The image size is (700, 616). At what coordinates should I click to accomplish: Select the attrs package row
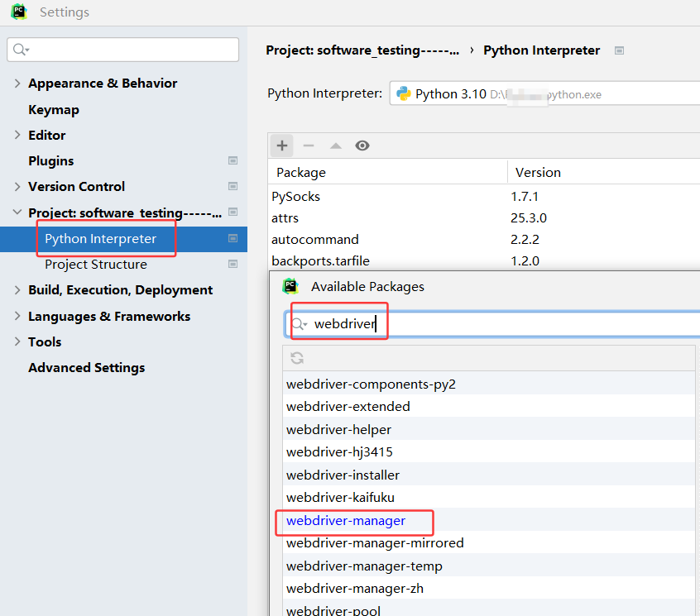coord(484,217)
